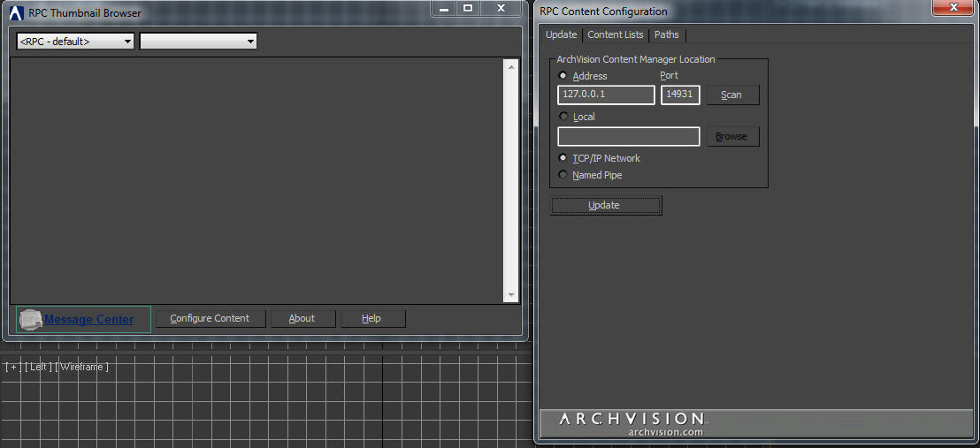Minimize the RPC Thumbnail Browser window
Viewport: 980px width, 448px height.
(x=444, y=8)
